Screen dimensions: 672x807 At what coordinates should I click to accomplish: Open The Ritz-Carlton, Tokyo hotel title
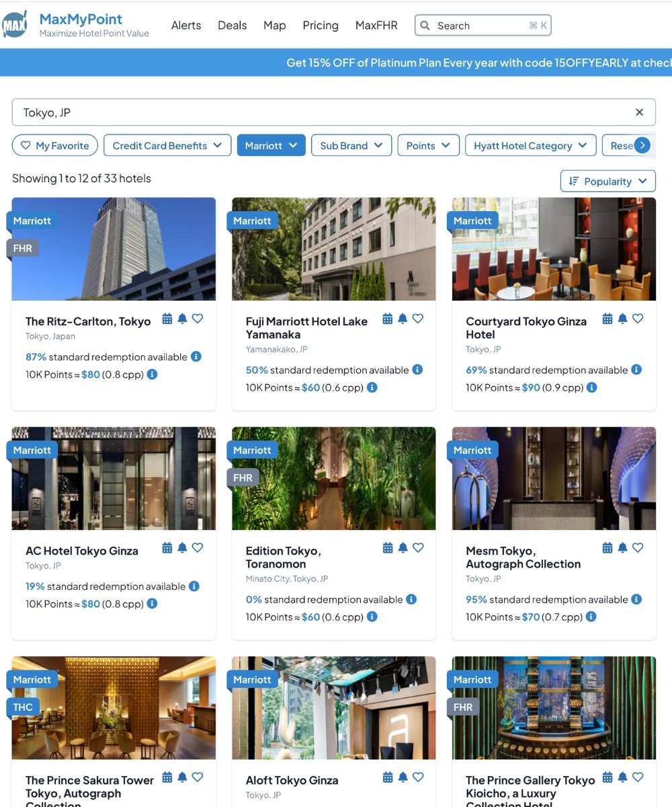pyautogui.click(x=88, y=321)
